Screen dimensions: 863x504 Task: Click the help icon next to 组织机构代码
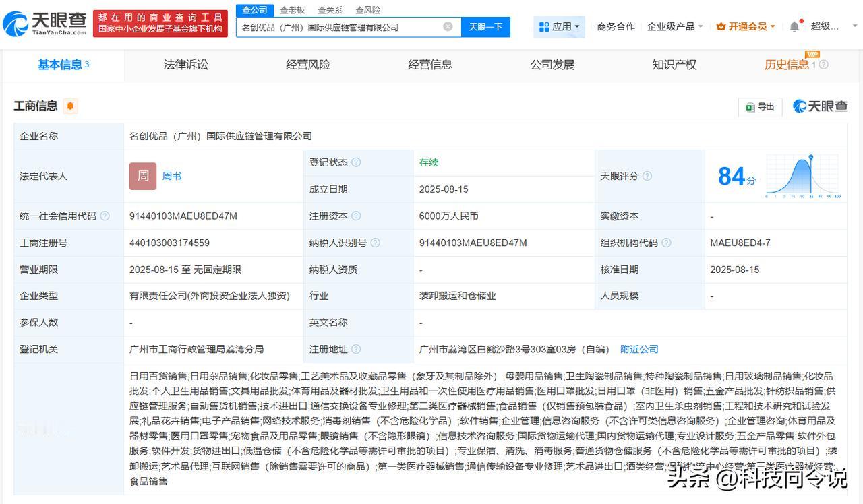[x=666, y=243]
